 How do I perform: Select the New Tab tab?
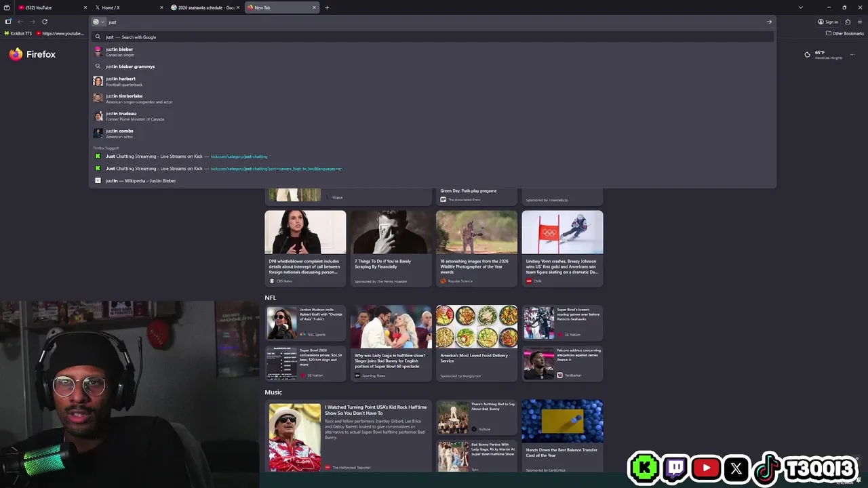[281, 7]
